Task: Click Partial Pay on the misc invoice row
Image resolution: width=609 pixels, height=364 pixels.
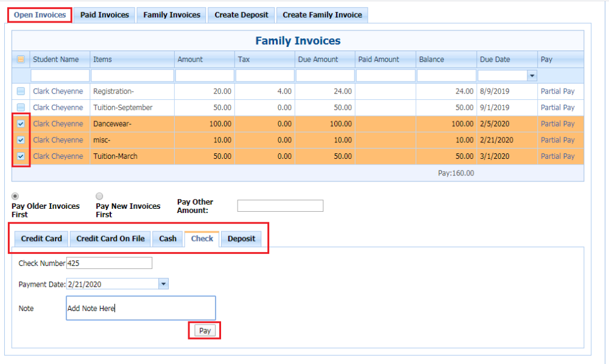Action: tap(558, 140)
